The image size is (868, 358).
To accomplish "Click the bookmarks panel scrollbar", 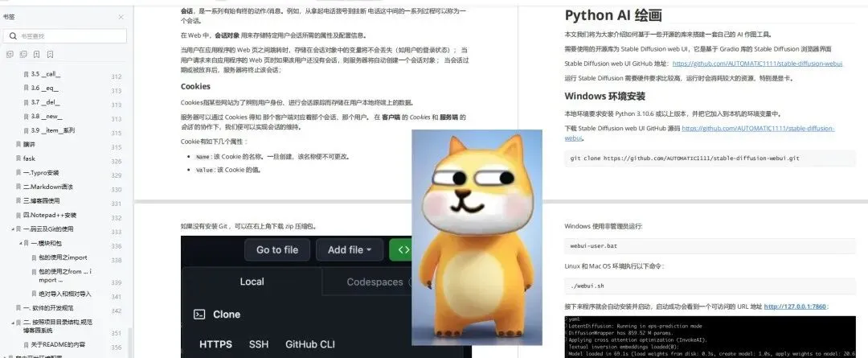I will coord(130,341).
